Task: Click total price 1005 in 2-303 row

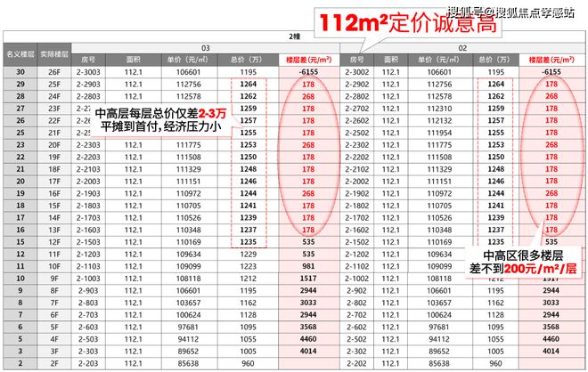Action: click(249, 352)
